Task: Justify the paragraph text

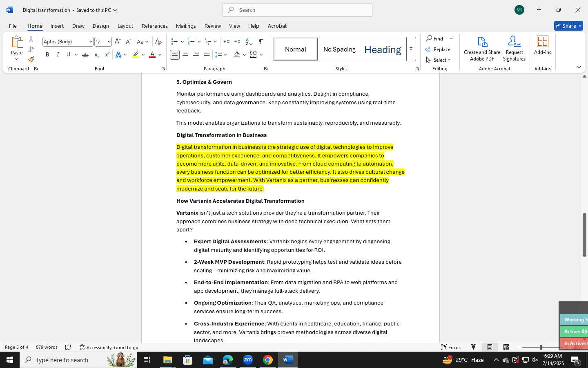Action: pos(207,55)
